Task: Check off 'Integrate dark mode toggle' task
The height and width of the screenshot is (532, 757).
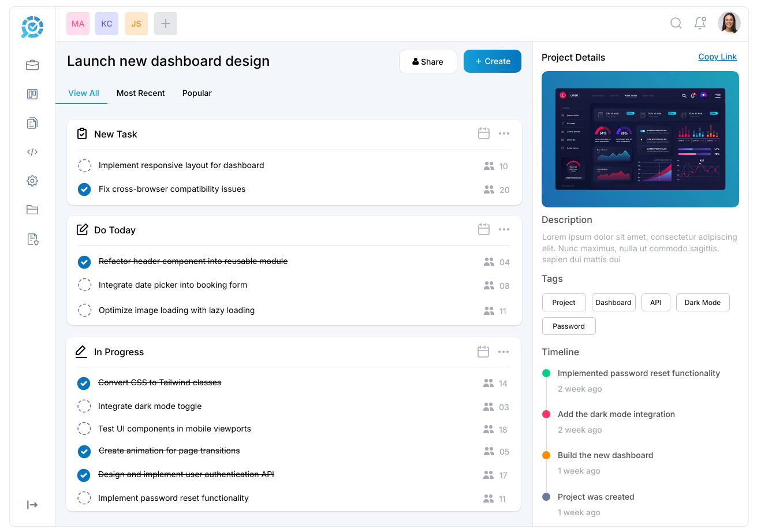Action: tap(84, 406)
